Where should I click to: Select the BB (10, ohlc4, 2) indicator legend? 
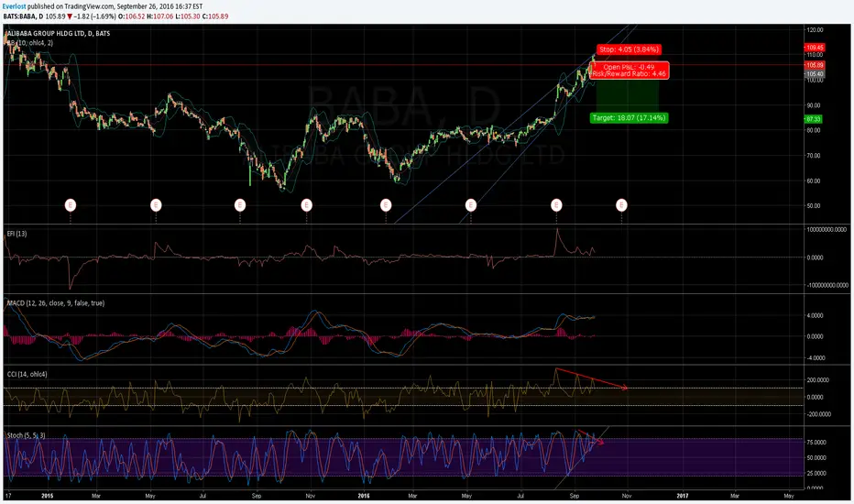coord(29,42)
